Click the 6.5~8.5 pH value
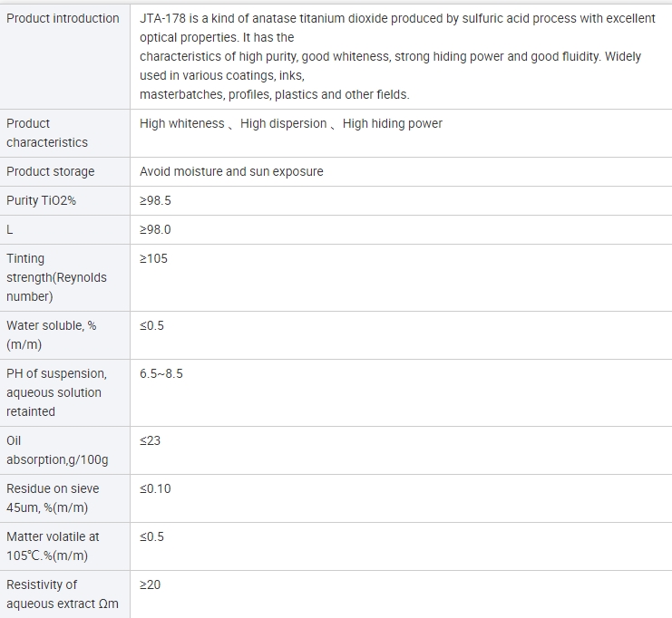This screenshot has height=618, width=672. tap(161, 373)
